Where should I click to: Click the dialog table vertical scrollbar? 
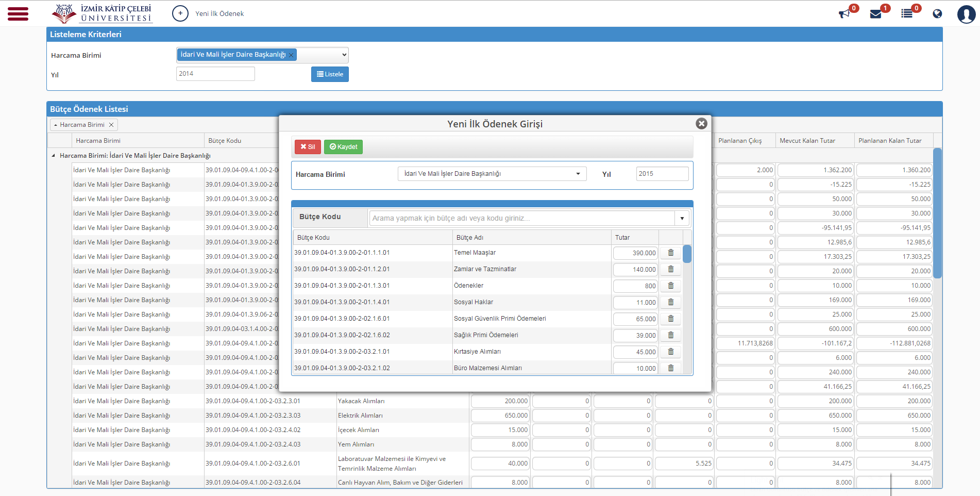(687, 254)
